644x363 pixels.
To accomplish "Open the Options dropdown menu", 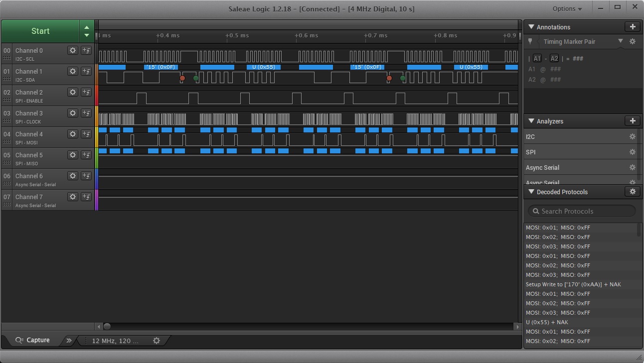I will tap(567, 8).
